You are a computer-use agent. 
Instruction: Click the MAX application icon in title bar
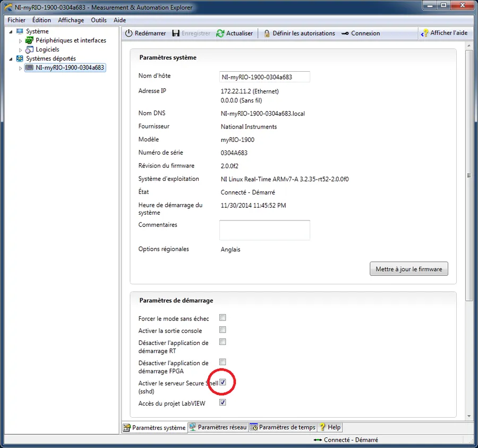tap(8, 7)
